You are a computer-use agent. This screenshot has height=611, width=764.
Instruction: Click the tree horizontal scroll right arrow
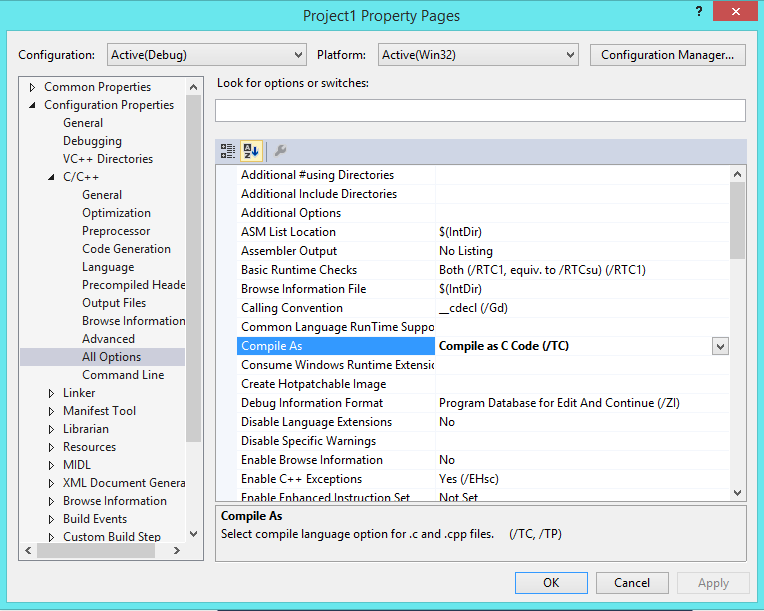[177, 550]
